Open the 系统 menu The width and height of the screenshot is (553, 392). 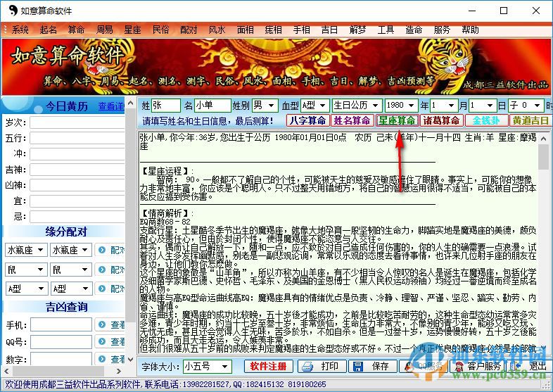[x=20, y=30]
